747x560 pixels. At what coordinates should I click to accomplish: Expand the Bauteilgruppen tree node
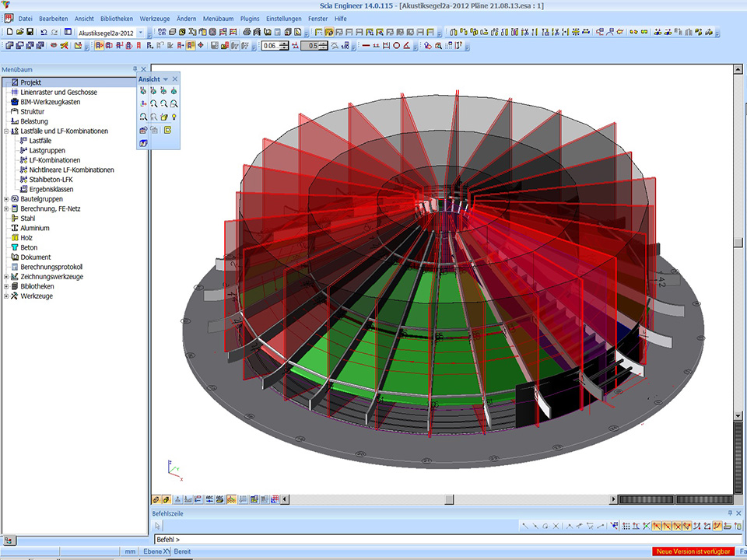click(x=6, y=199)
